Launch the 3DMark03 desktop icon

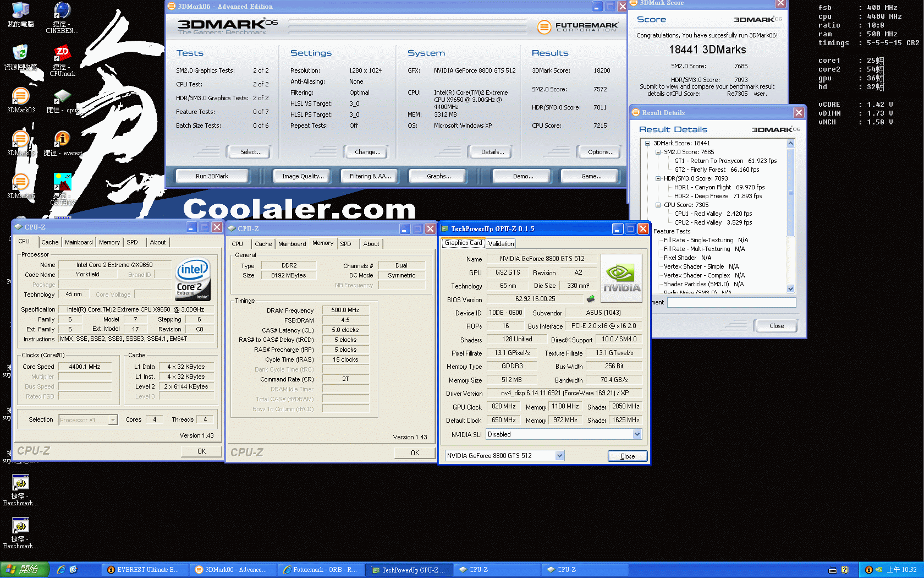pyautogui.click(x=20, y=100)
